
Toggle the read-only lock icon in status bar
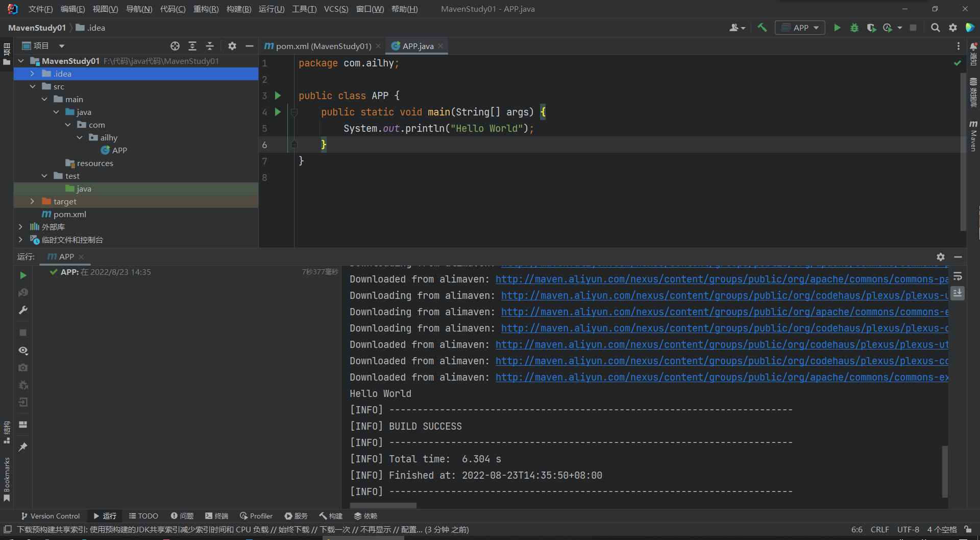tap(968, 529)
